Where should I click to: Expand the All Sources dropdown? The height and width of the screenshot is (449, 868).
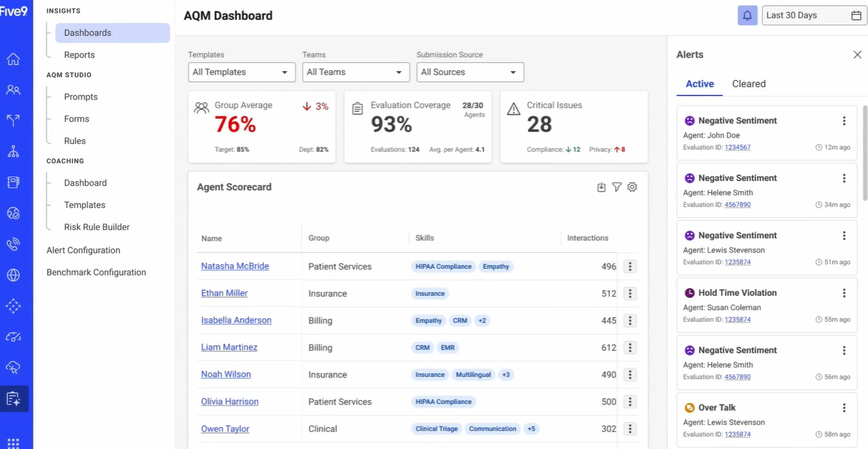[470, 72]
